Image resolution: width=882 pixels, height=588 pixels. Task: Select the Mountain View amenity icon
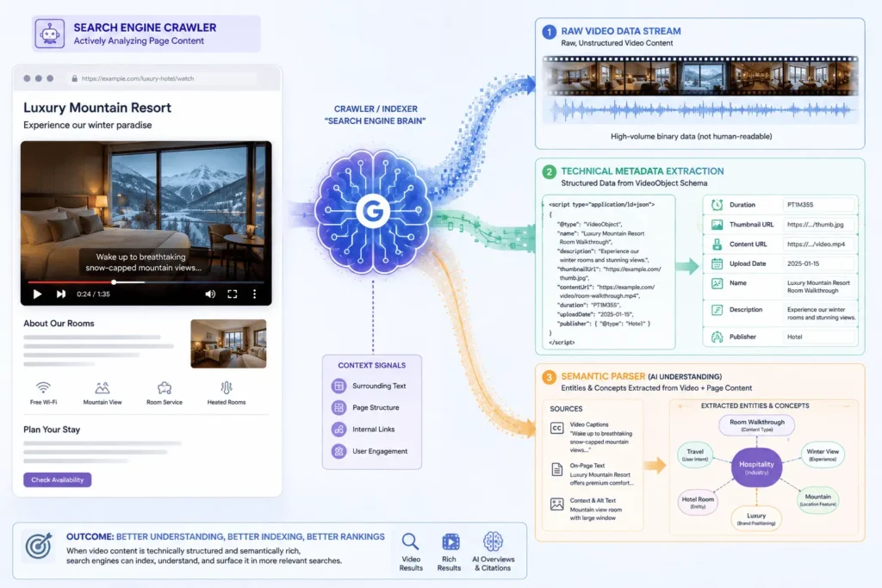click(x=102, y=388)
